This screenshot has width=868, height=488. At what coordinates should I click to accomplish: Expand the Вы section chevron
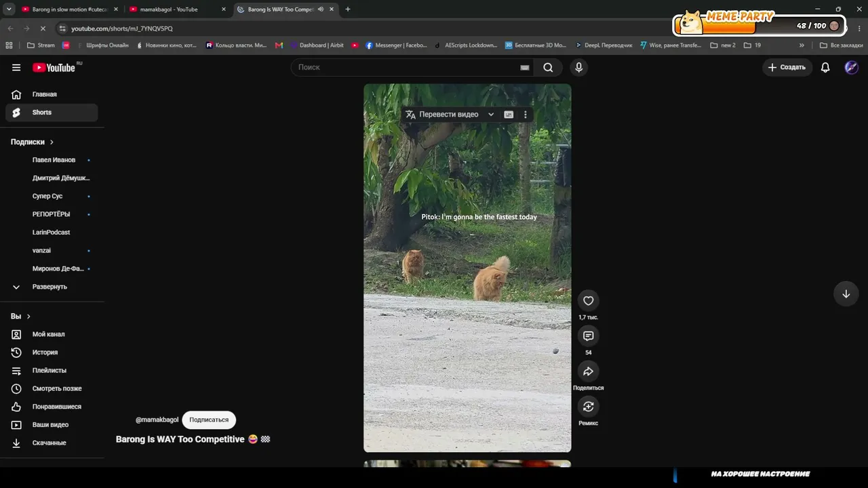28,317
